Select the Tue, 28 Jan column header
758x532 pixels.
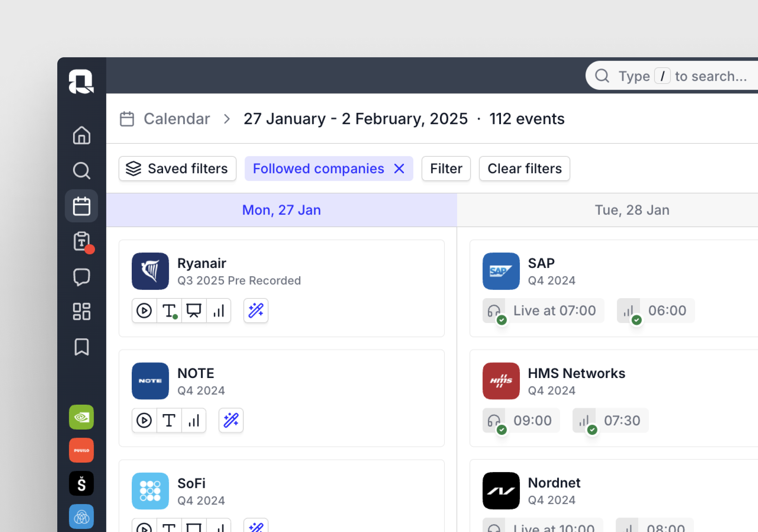pos(632,210)
